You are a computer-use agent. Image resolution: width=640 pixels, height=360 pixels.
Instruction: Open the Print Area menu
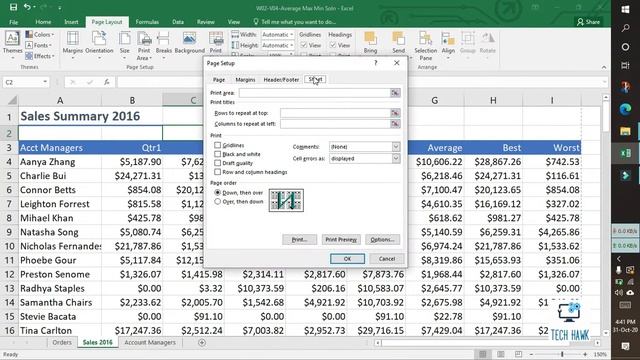coord(144,46)
